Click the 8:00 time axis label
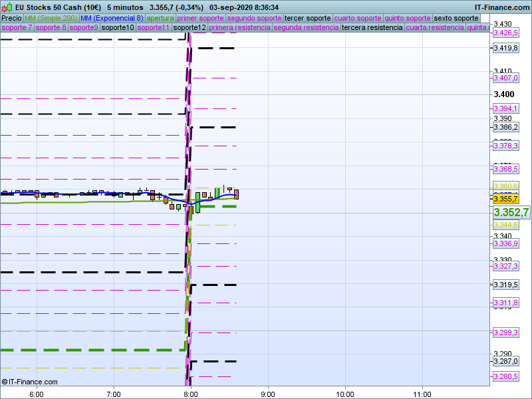The image size is (532, 399). [x=191, y=394]
